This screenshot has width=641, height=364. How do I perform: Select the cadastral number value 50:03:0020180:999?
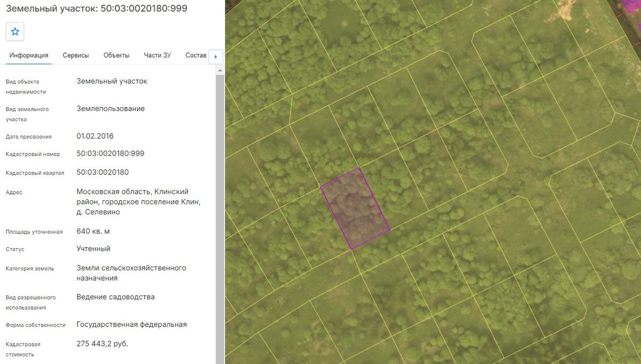click(111, 154)
